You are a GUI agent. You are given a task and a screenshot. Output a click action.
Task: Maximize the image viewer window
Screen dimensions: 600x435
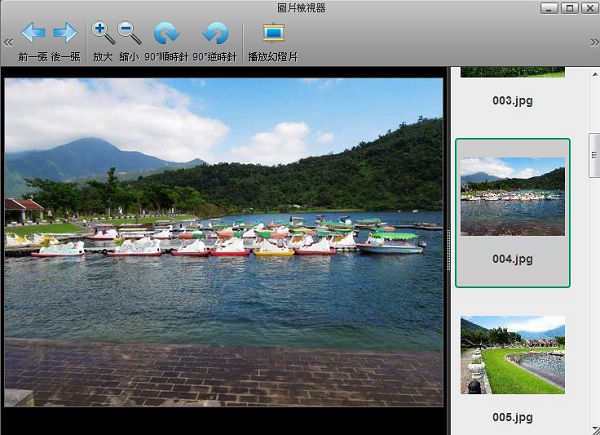pos(570,8)
